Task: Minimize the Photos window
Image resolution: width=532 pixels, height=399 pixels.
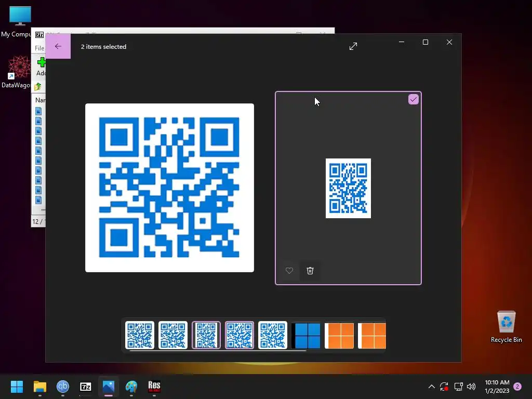Action: [402, 42]
